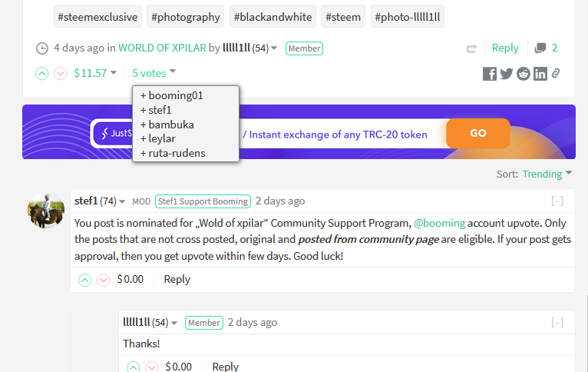The height and width of the screenshot is (372, 588).
Task: Copy the post's link icon
Action: [x=556, y=73]
